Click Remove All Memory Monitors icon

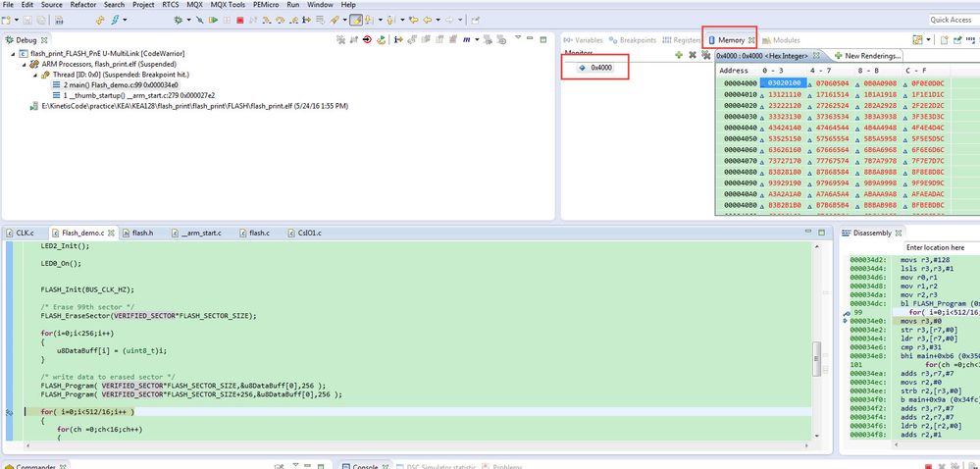[x=705, y=55]
